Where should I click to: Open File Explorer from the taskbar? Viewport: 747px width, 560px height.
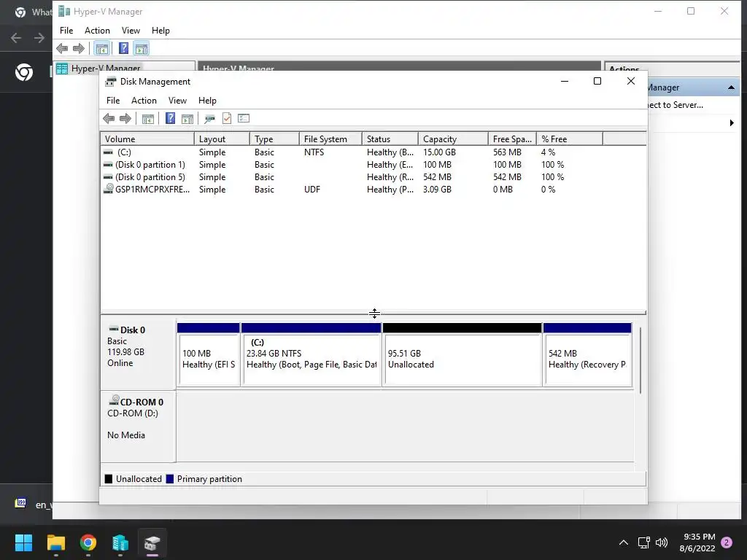click(x=55, y=542)
